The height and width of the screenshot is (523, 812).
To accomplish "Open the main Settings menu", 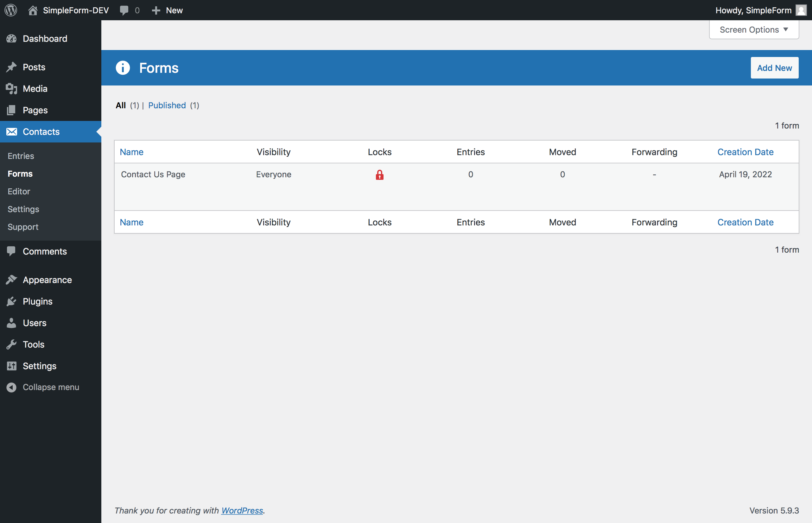I will click(x=51, y=366).
